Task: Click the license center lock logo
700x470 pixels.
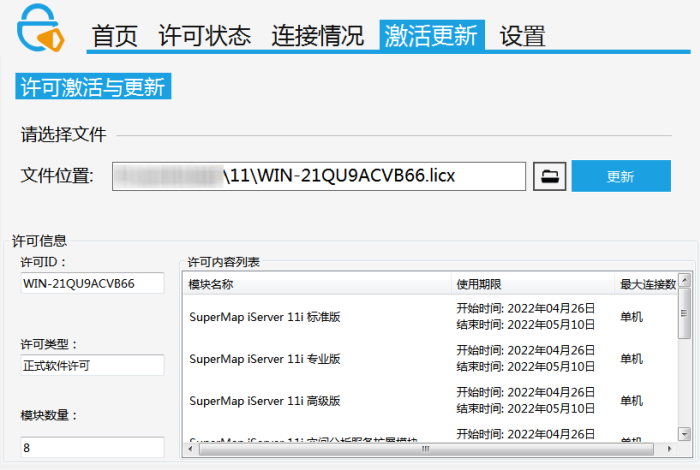Action: 40,28
